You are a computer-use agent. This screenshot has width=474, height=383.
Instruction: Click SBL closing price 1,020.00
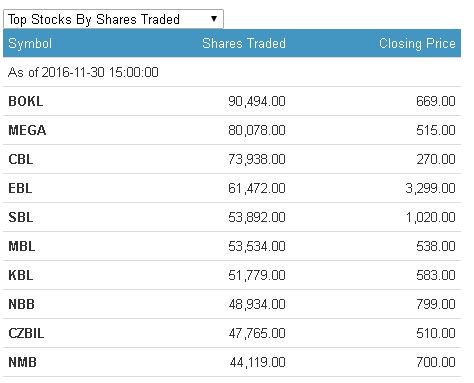430,217
